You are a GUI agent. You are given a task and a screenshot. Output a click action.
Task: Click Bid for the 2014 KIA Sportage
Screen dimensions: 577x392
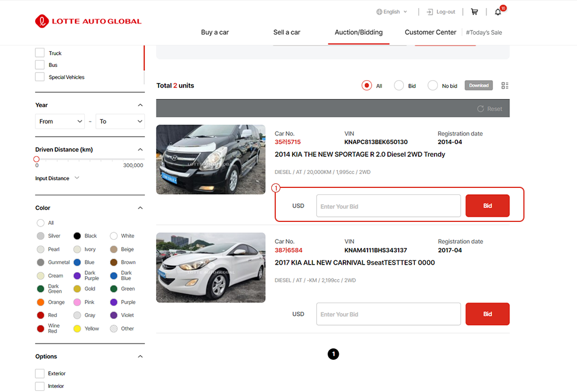[x=488, y=206]
